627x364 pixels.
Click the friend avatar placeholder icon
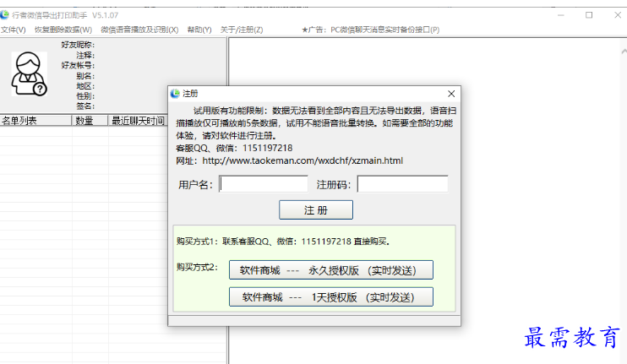[29, 73]
